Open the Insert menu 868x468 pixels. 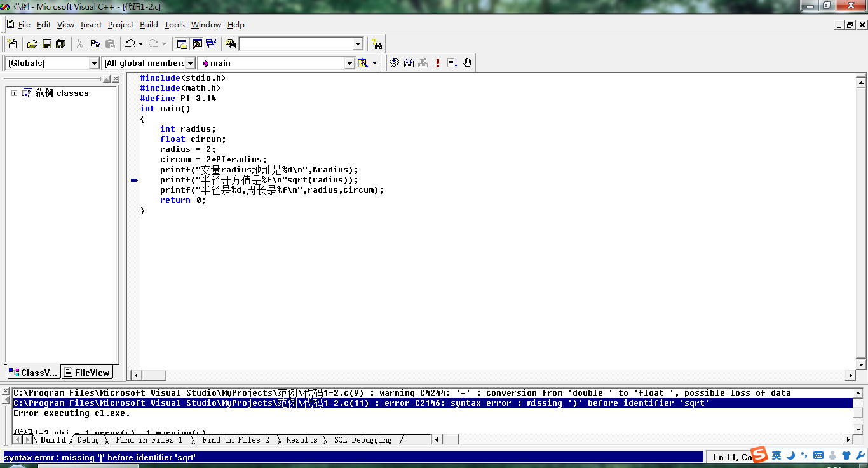[x=91, y=24]
